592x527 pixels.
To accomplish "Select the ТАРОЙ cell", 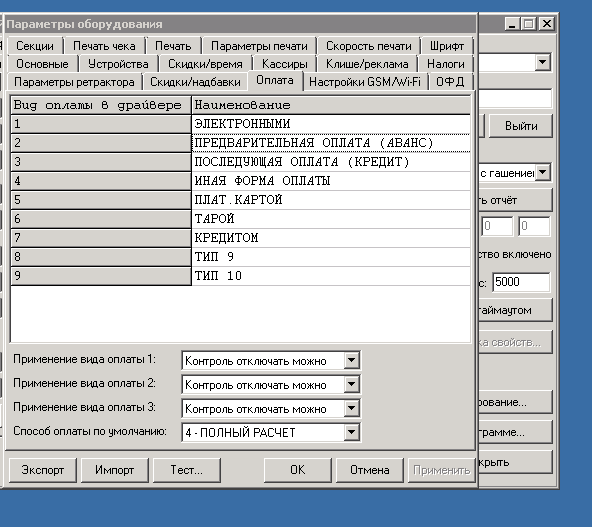I will tap(331, 219).
